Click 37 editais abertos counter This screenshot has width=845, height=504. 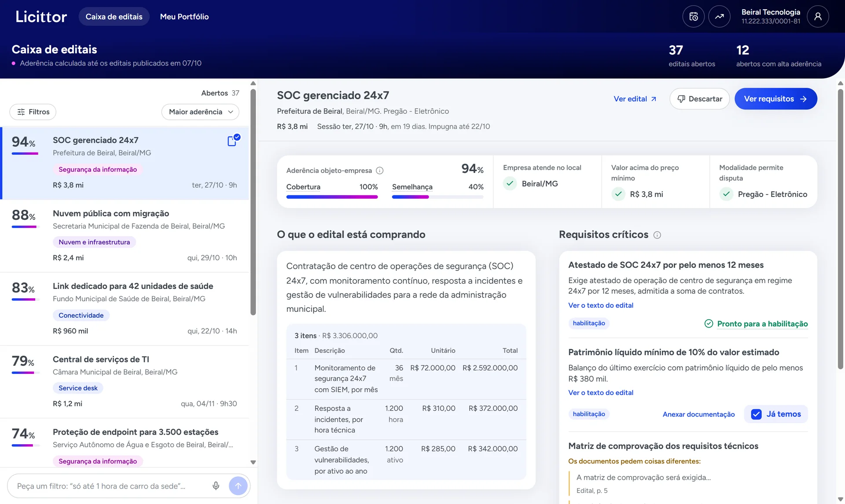click(691, 56)
